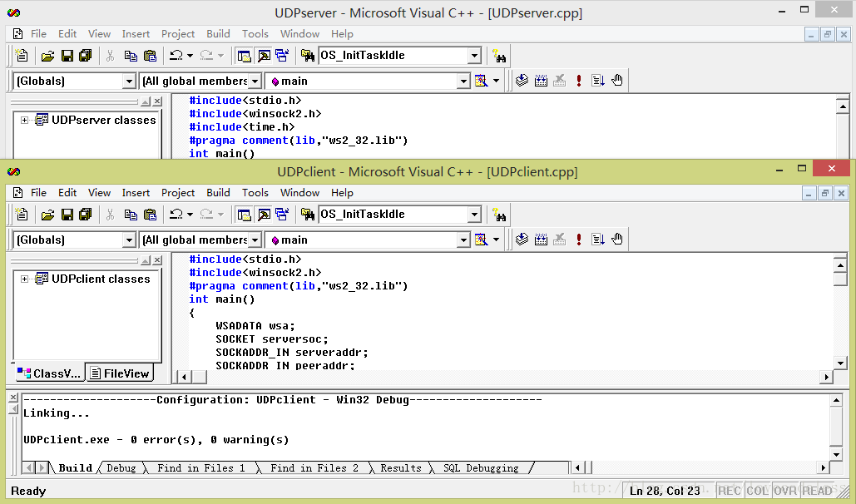
Task: Toggle Workspace pane icon in UDPserver toolbar
Action: pos(244,56)
